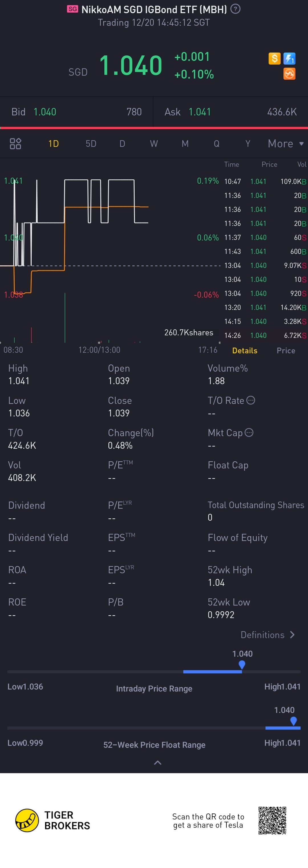The height and width of the screenshot is (868, 308).
Task: Open the chart layout grid icon
Action: click(15, 144)
